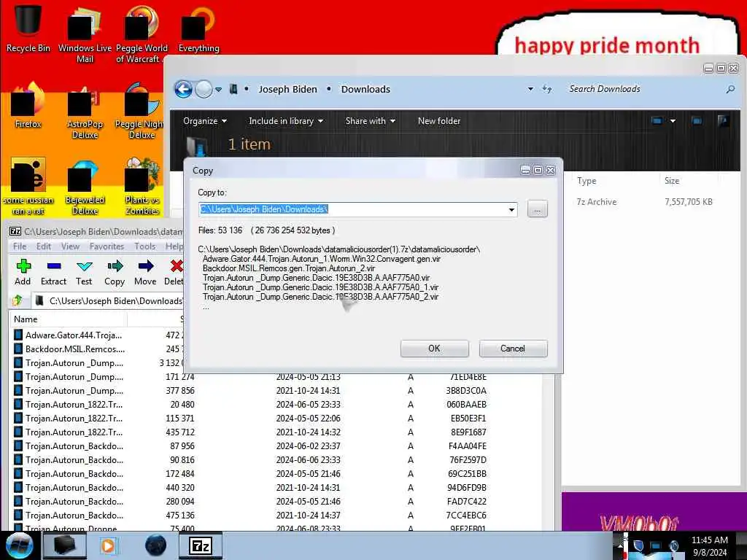Select the Plants vs Zombies desktop icon
Viewport: 747px width, 560px height.
click(x=142, y=187)
